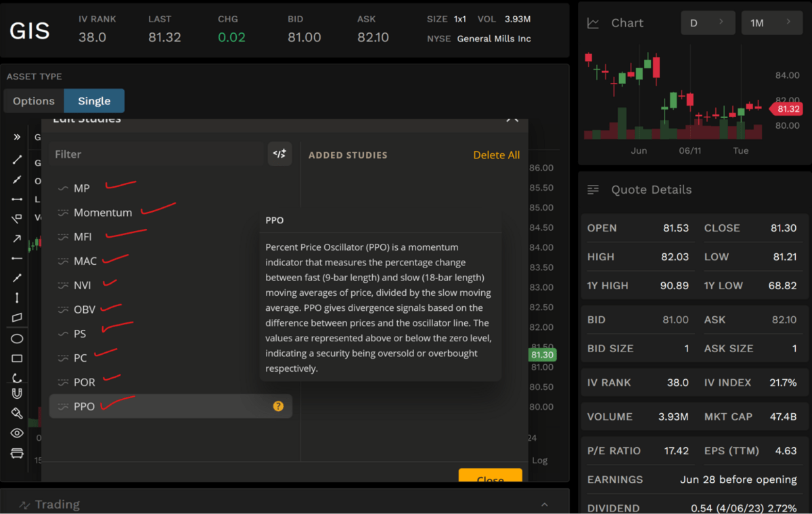This screenshot has width=812, height=514.
Task: Collapse the Trading section chevron
Action: [x=545, y=505]
